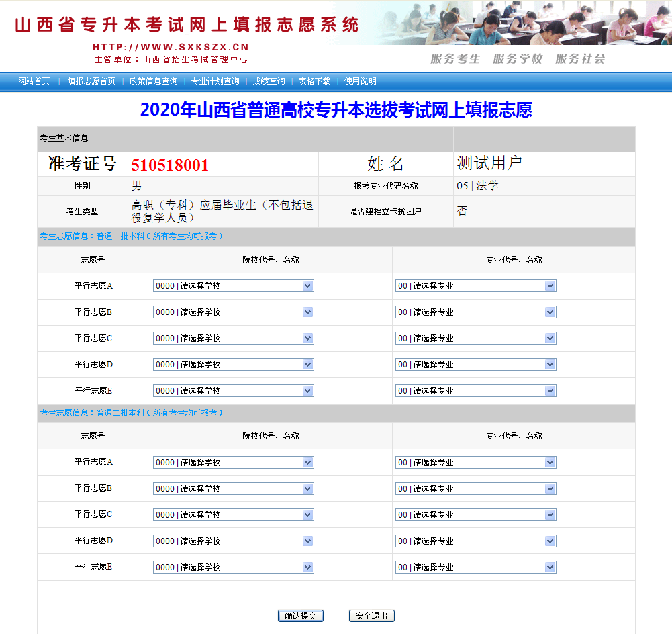Image resolution: width=672 pixels, height=634 pixels.
Task: Select 专业计划查询 in the navigation bar
Action: tap(215, 81)
